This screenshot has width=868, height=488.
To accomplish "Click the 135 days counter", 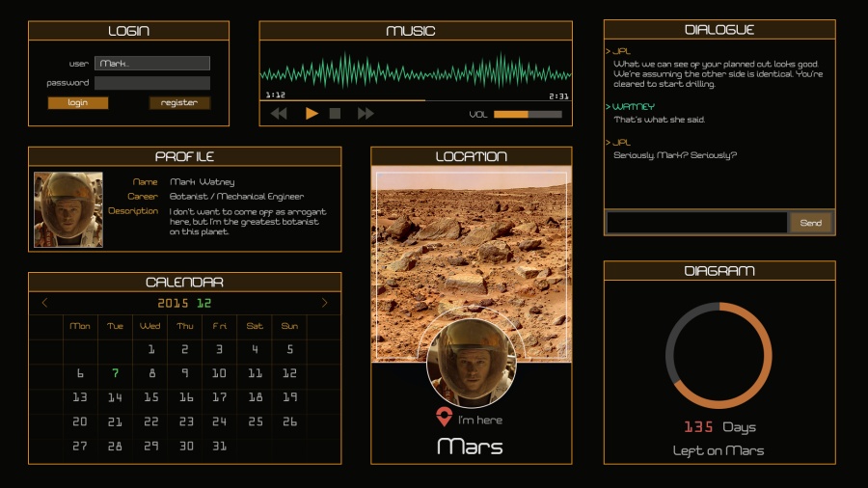I will [698, 427].
